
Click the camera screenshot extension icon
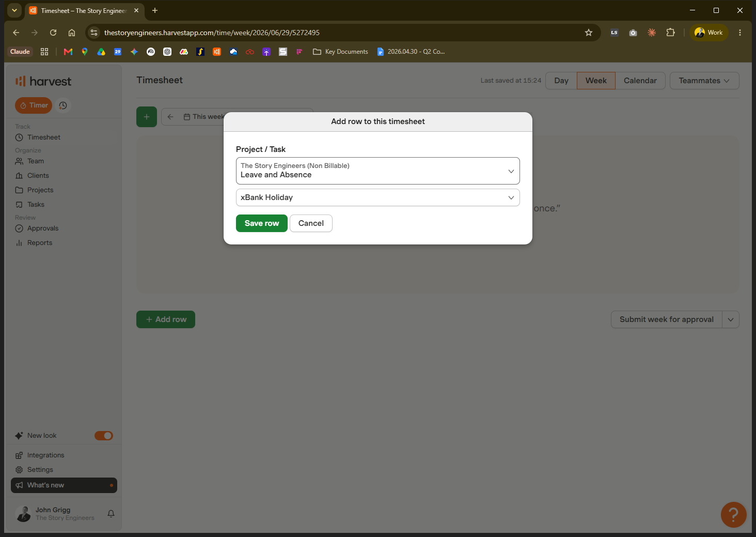633,33
